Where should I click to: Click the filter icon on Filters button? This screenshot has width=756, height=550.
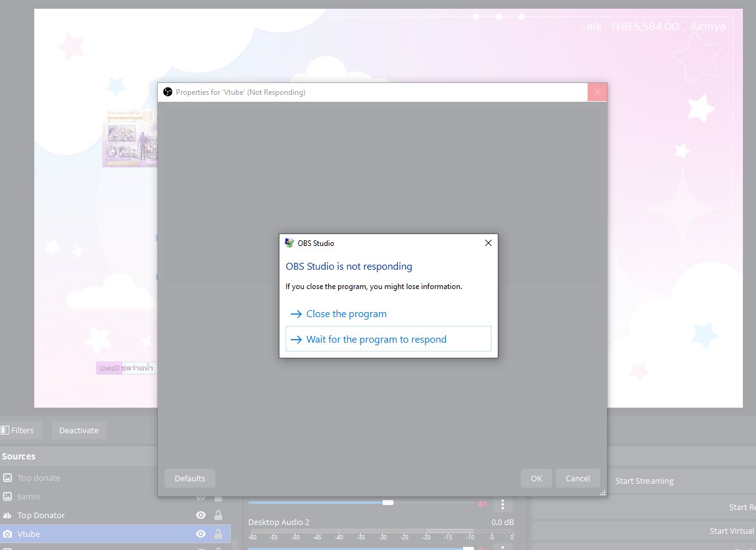click(x=5, y=430)
